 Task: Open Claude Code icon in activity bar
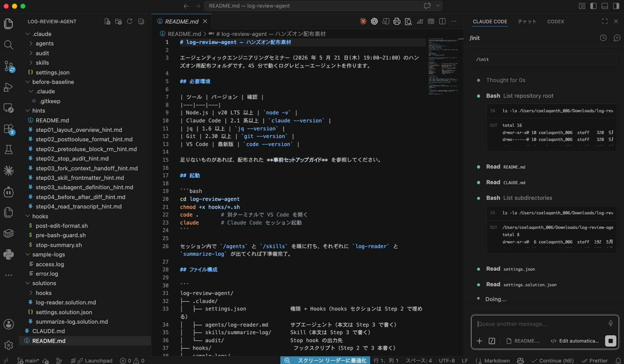8,171
